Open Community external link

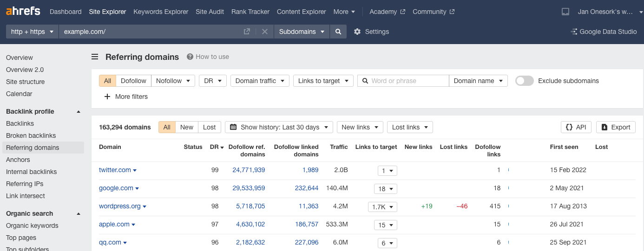(x=434, y=12)
